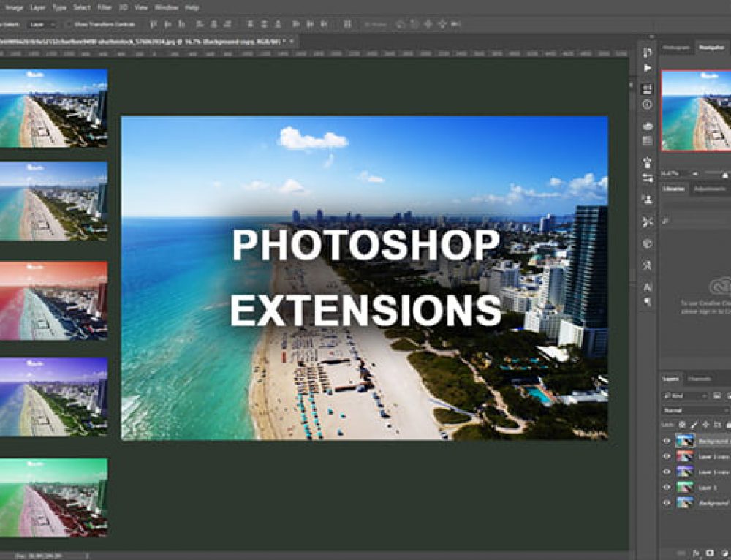Switch to the Channels tab
The width and height of the screenshot is (731, 560).
[700, 379]
